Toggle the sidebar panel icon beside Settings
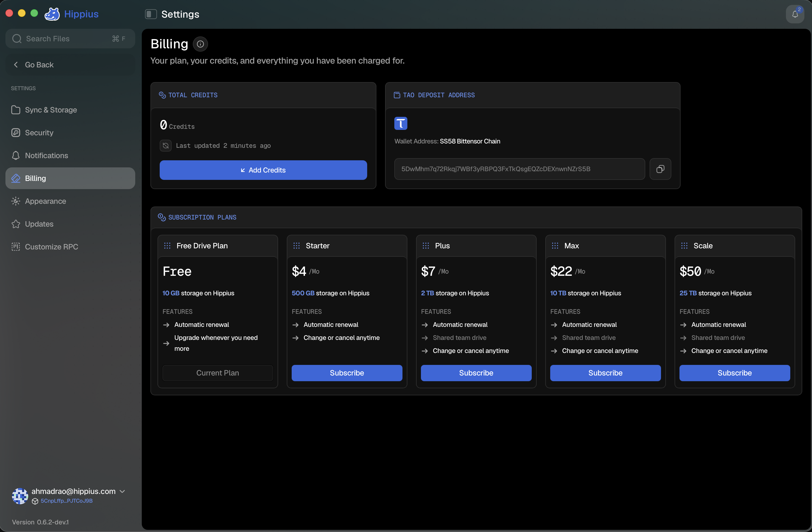Viewport: 812px width, 532px height. (151, 14)
